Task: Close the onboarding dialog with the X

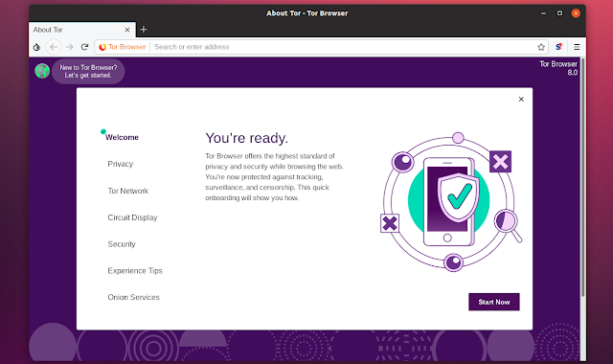Action: pos(521,100)
